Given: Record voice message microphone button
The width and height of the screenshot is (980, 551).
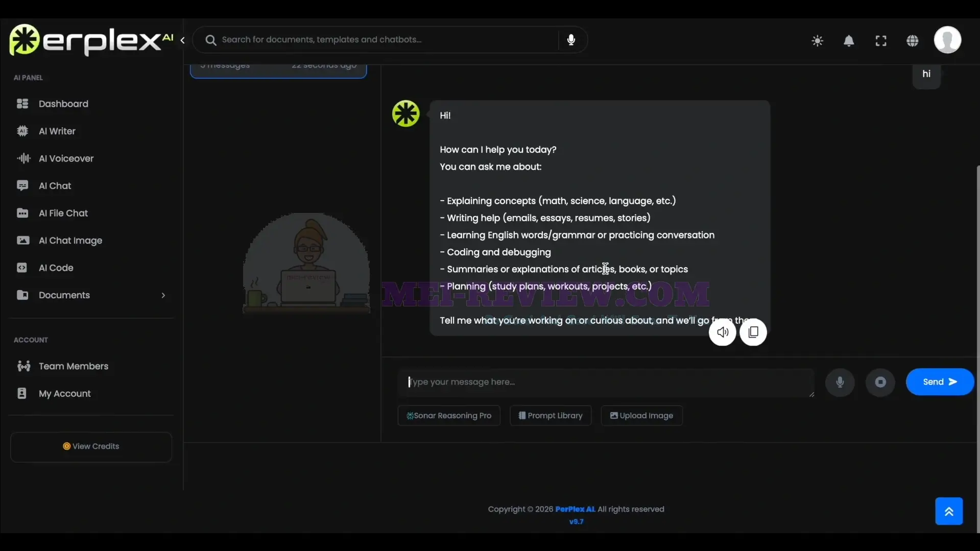Looking at the screenshot, I should point(840,382).
